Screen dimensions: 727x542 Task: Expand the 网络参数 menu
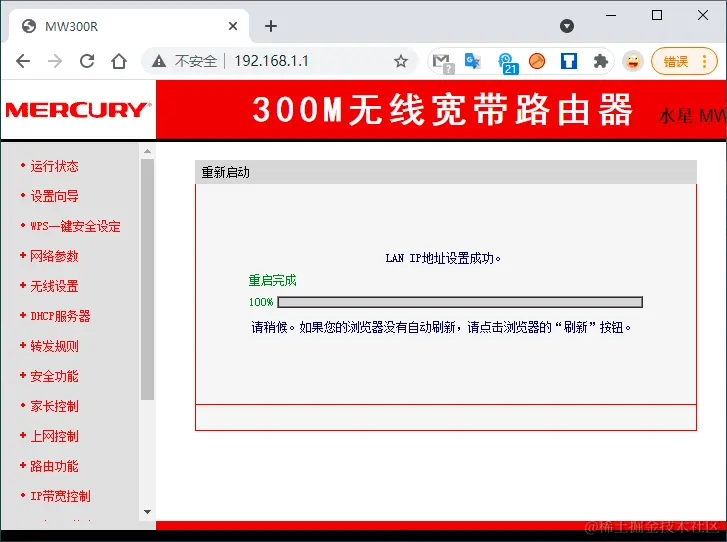pos(54,256)
